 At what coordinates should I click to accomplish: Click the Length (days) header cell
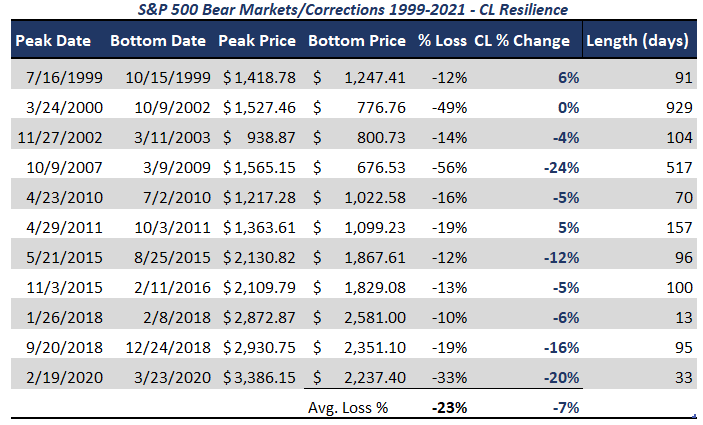pos(637,41)
